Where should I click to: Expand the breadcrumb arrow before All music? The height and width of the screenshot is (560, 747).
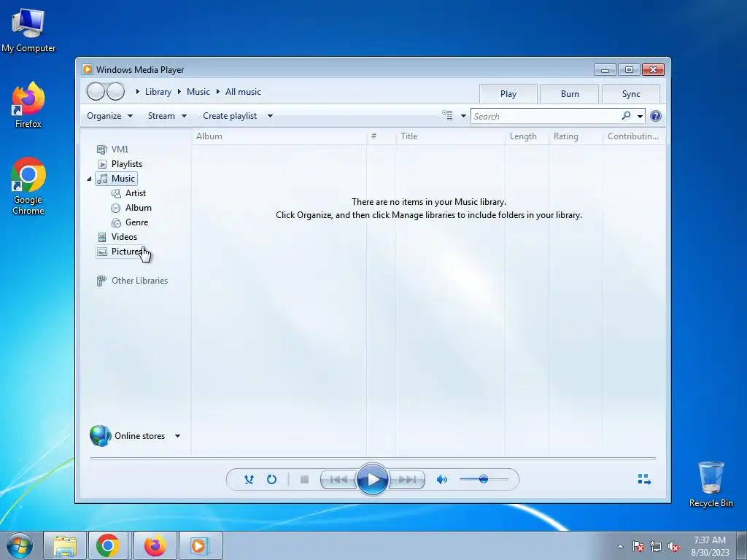[217, 91]
